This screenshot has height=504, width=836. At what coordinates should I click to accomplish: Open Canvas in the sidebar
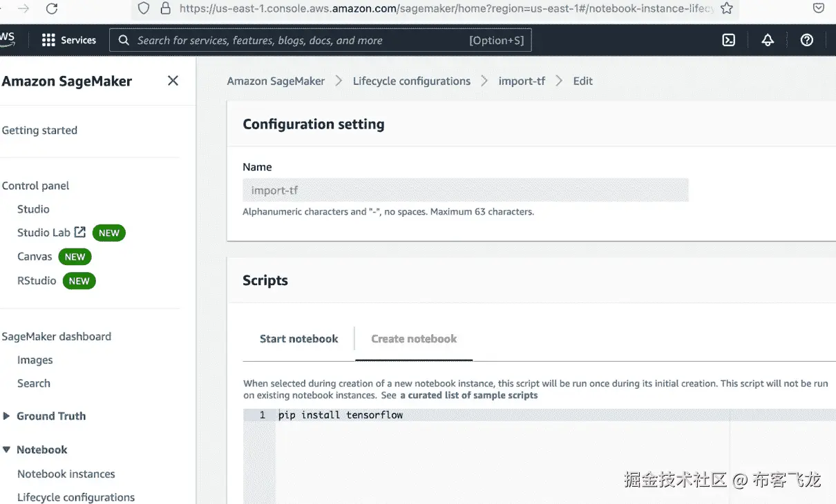pyautogui.click(x=35, y=256)
